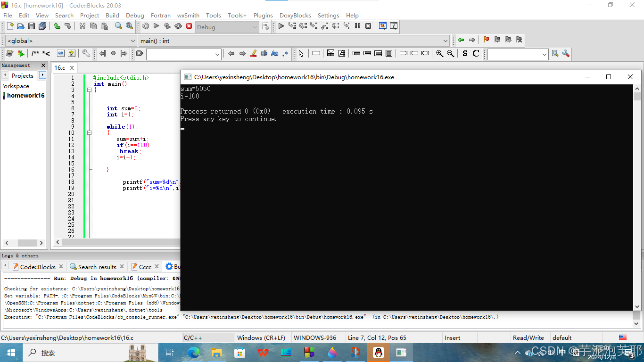Click the Zoom out magnifier icon
The image size is (644, 362).
pos(450,54)
